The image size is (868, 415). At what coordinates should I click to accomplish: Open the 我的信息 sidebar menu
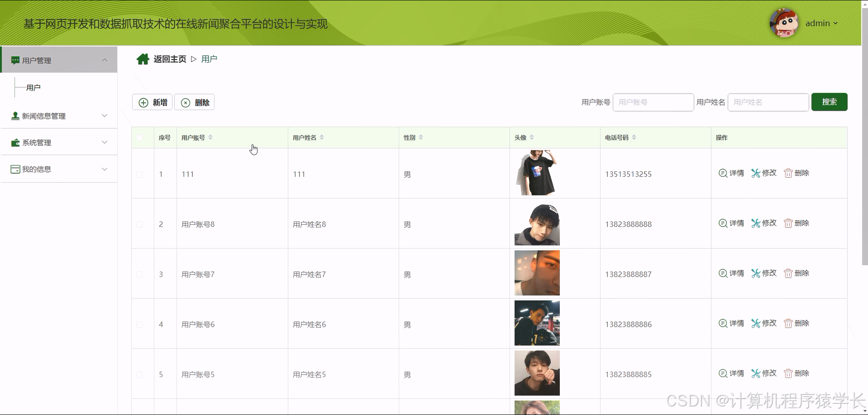pos(59,169)
